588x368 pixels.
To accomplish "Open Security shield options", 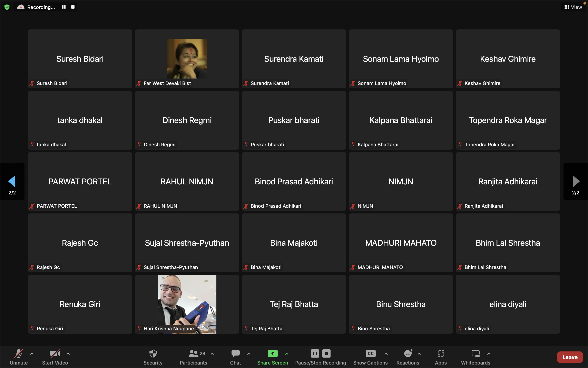I will [153, 357].
